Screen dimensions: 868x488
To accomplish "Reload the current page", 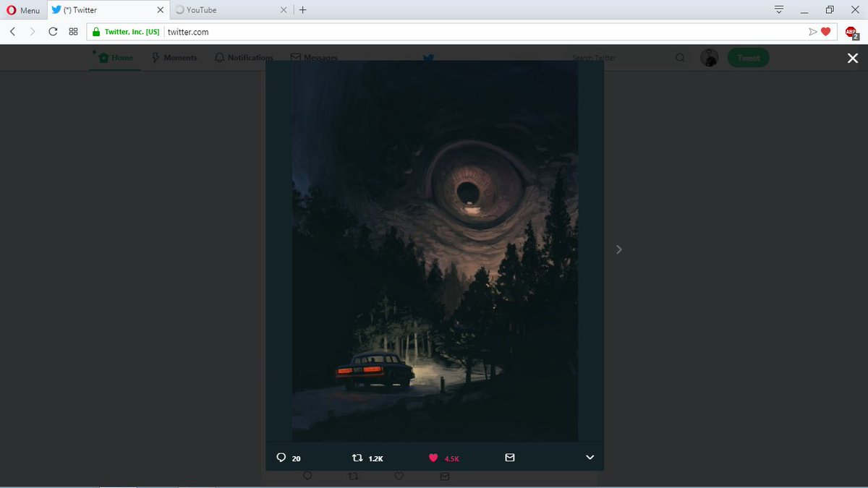I will coord(53,32).
